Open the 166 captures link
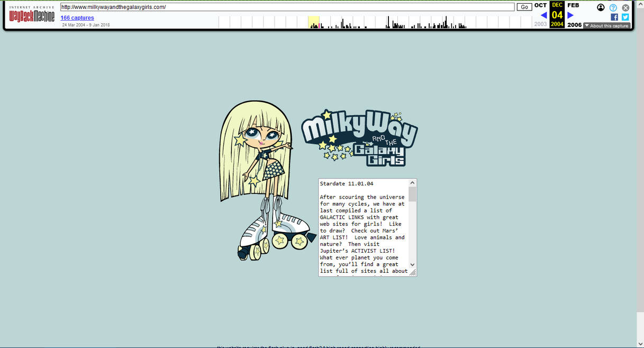644x348 pixels. (x=77, y=18)
